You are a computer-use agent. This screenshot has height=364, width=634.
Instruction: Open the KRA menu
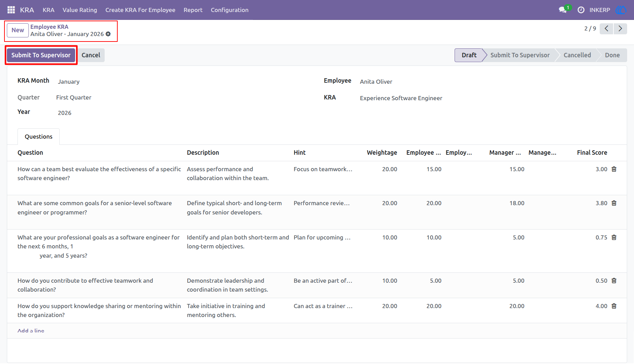(x=48, y=10)
